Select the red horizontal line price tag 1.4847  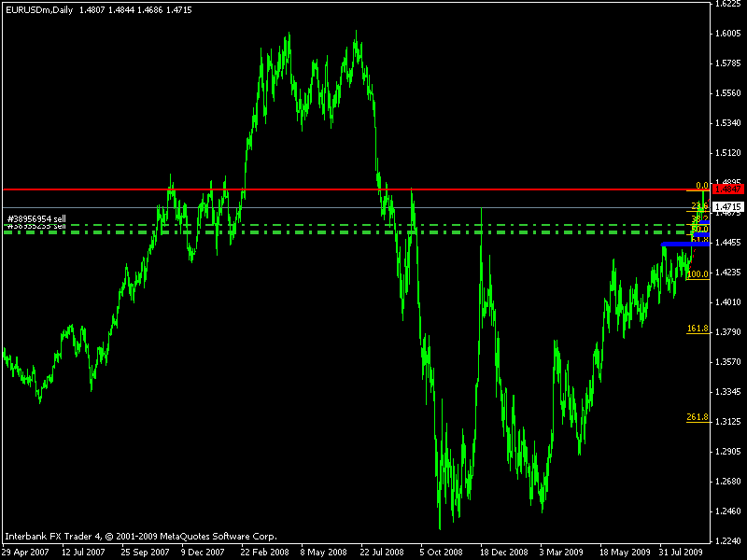(x=728, y=189)
